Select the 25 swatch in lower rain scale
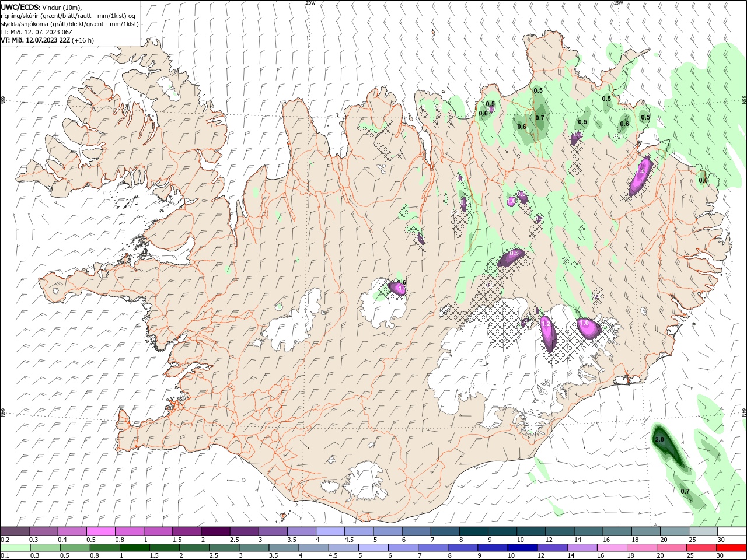 (x=700, y=548)
